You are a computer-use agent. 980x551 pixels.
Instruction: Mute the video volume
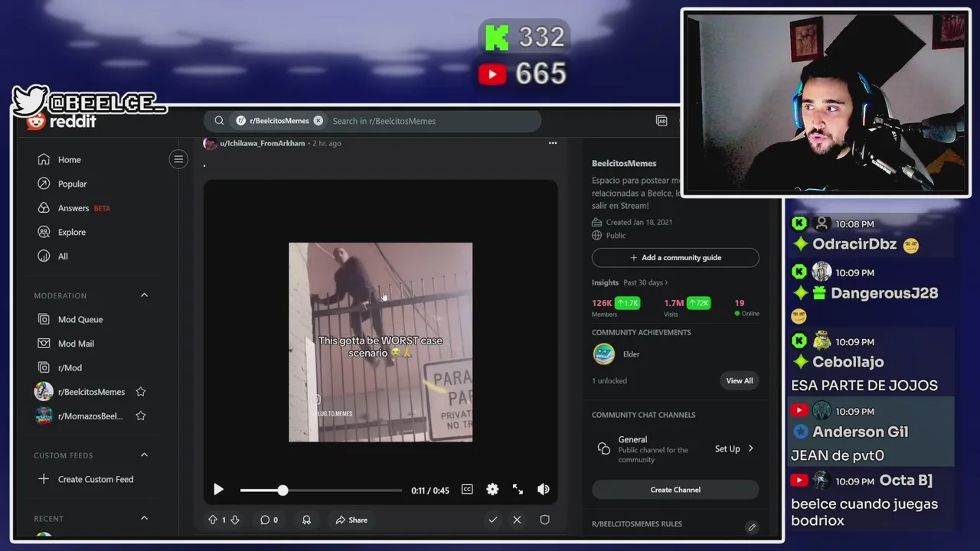tap(544, 490)
